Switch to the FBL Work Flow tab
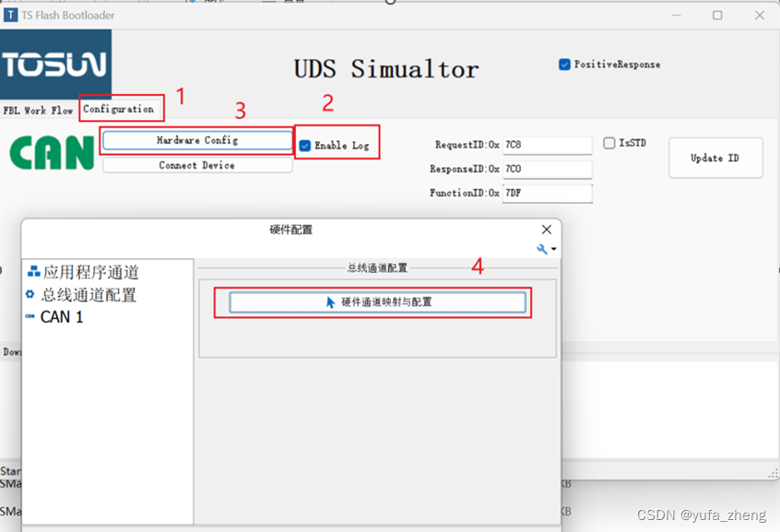This screenshot has width=780, height=532. coord(38,109)
